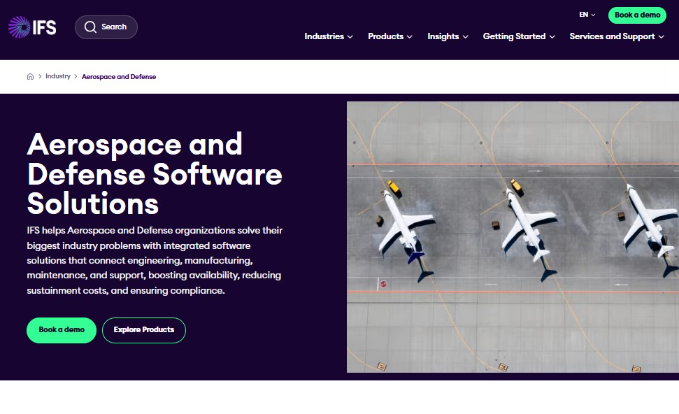Click the aerial airplanes hero image
679x414 pixels.
[513, 237]
